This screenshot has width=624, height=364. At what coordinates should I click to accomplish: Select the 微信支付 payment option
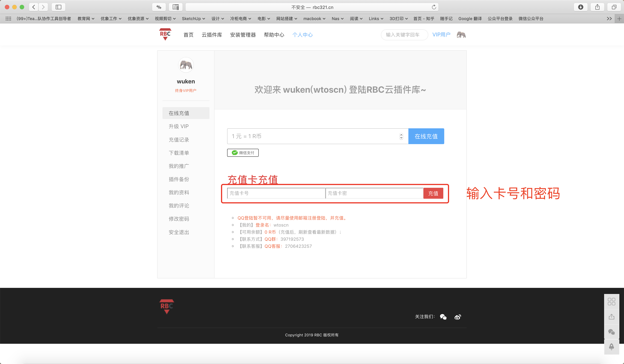click(x=243, y=153)
